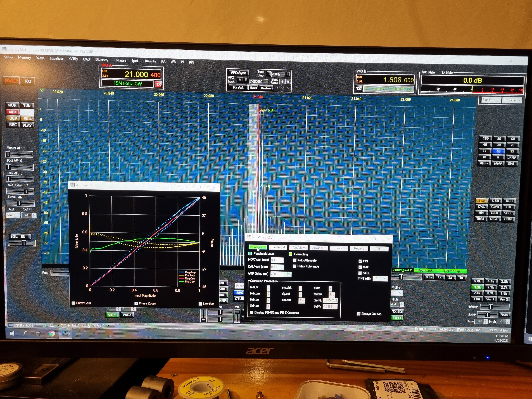Toggle the PS-A PureSignal button
Screen dimensions: 532x399
[x=27, y=119]
